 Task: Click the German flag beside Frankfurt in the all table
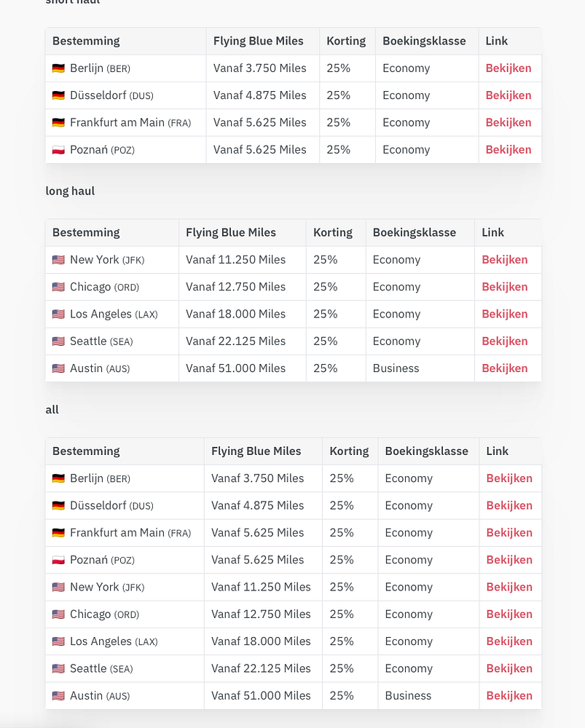coord(58,533)
